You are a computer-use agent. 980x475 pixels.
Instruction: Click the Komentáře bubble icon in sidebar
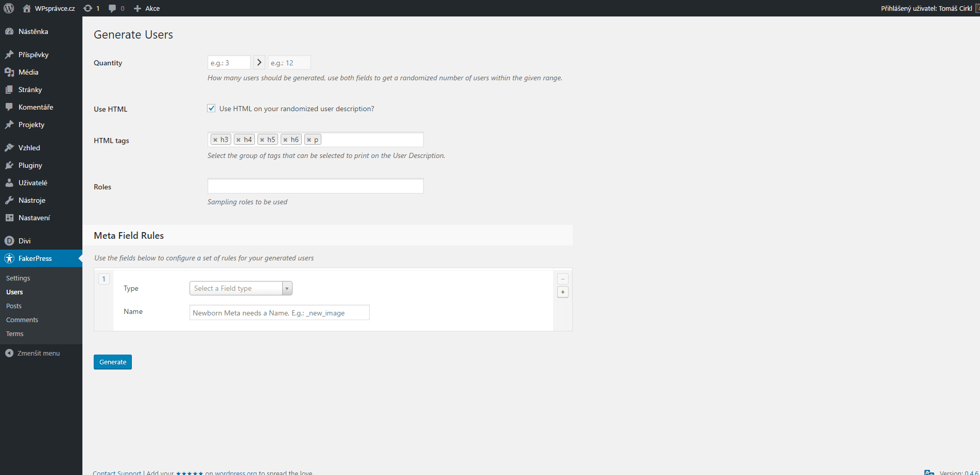[9, 107]
